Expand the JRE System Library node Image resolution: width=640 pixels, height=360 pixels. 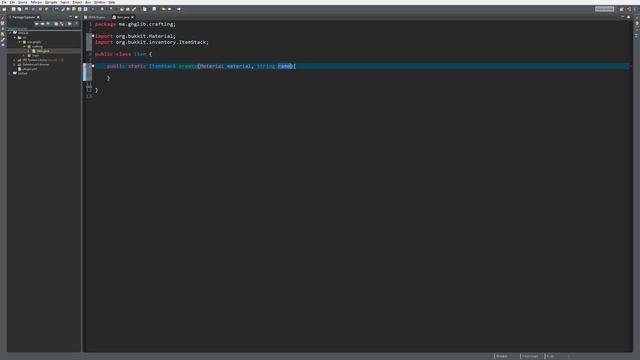14,60
